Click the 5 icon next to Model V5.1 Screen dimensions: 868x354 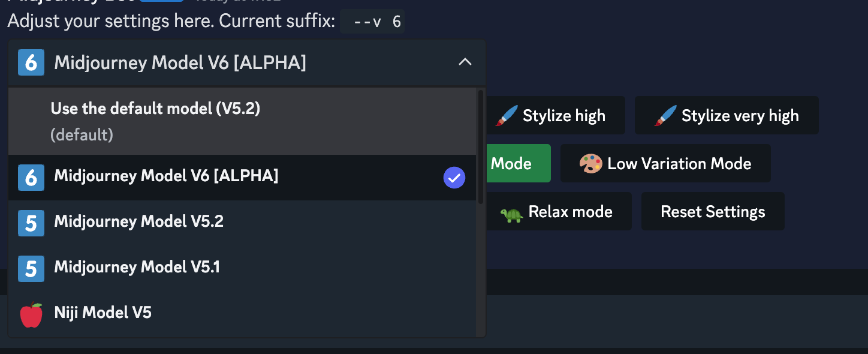(x=31, y=269)
